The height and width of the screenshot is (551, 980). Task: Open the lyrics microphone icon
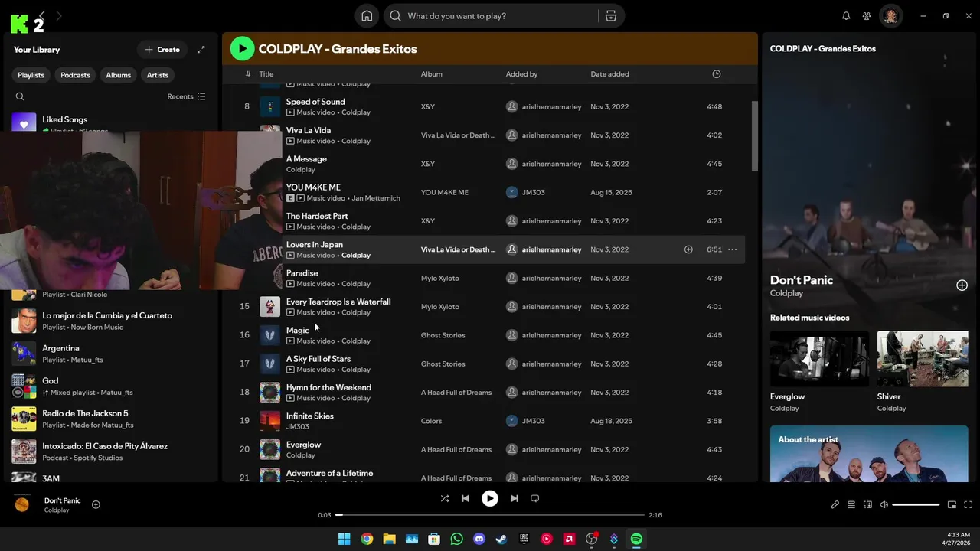(x=835, y=505)
